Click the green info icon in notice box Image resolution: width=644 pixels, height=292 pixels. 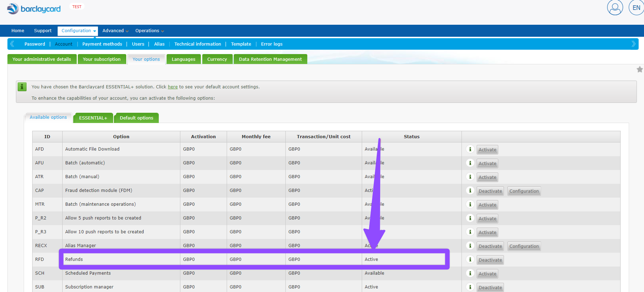pos(22,87)
